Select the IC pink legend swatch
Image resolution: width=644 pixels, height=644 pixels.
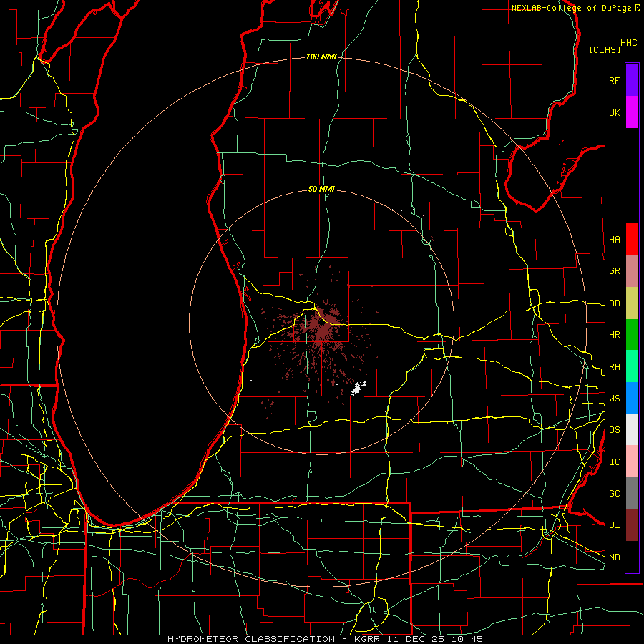(x=632, y=462)
